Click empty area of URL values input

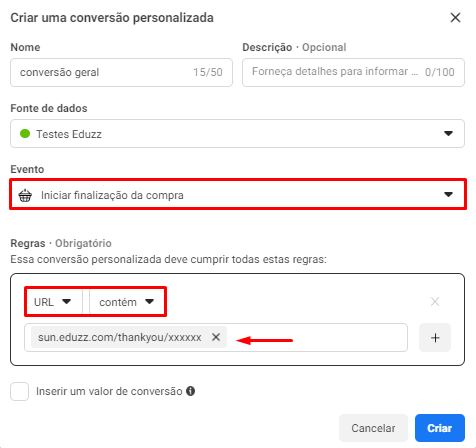317,337
